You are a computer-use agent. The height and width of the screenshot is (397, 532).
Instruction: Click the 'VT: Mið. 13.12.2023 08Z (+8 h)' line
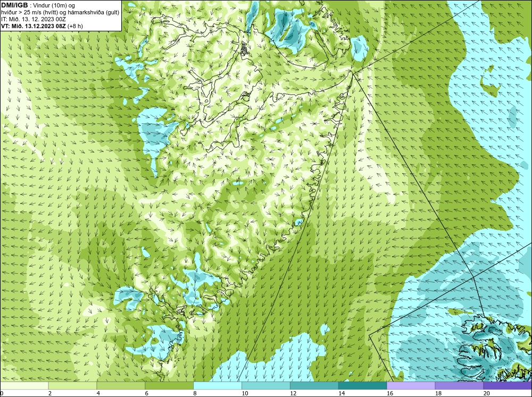coord(41,26)
